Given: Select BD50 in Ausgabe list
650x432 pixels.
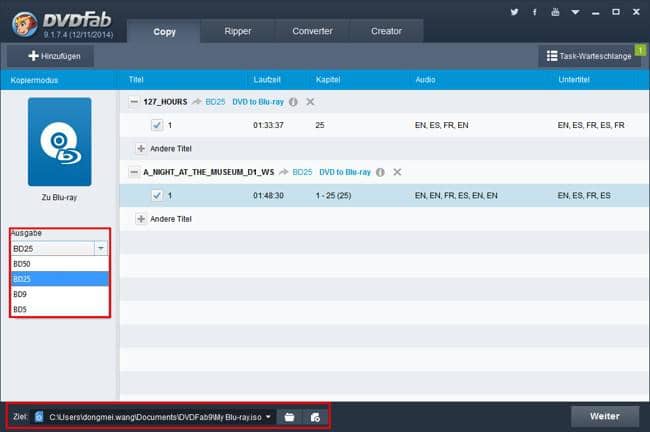Looking at the screenshot, I should (59, 264).
